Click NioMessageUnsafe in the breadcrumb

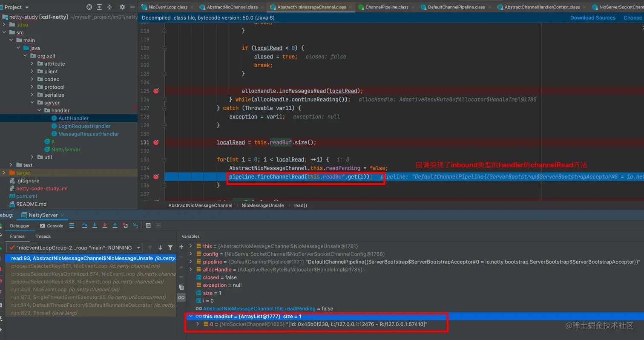[x=262, y=205]
